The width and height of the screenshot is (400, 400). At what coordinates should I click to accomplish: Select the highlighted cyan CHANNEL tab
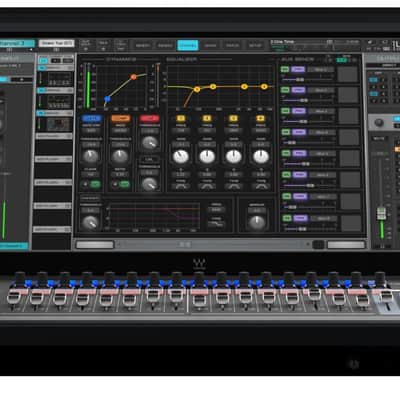[188, 45]
